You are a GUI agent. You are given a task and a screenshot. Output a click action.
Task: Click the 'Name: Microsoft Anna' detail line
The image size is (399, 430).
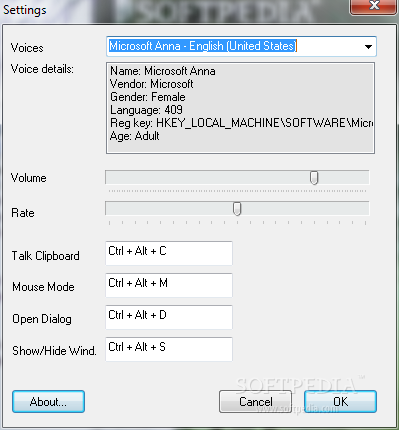[x=163, y=71]
